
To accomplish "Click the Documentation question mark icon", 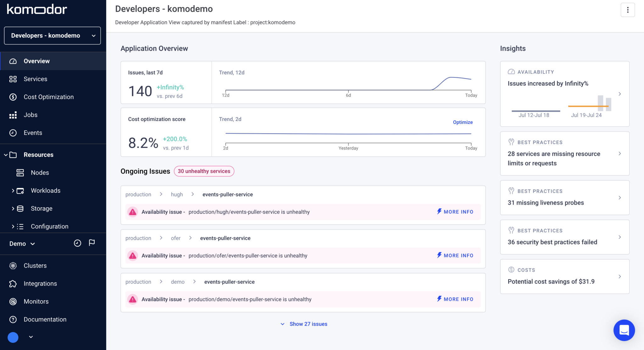I will tap(13, 319).
